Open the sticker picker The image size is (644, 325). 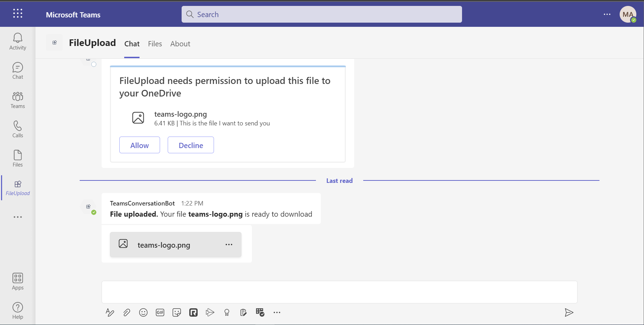[177, 312]
